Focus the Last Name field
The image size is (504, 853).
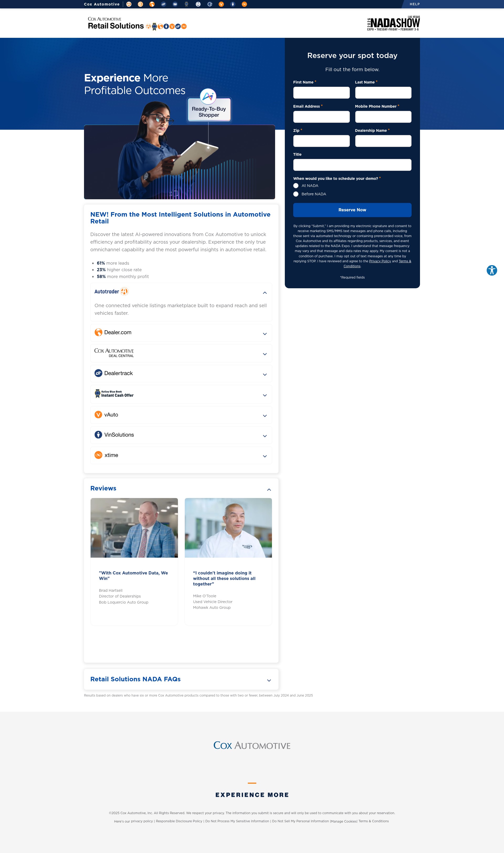[383, 93]
